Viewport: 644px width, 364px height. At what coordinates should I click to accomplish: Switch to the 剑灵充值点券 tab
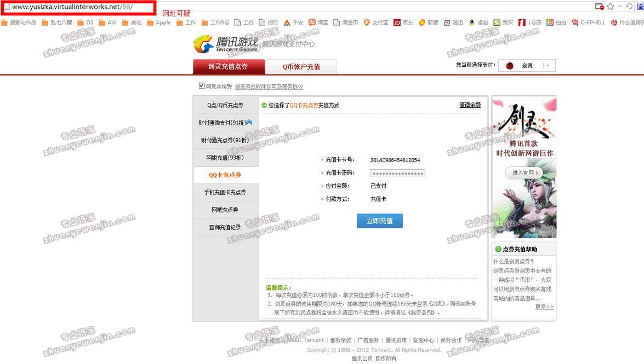click(x=229, y=66)
